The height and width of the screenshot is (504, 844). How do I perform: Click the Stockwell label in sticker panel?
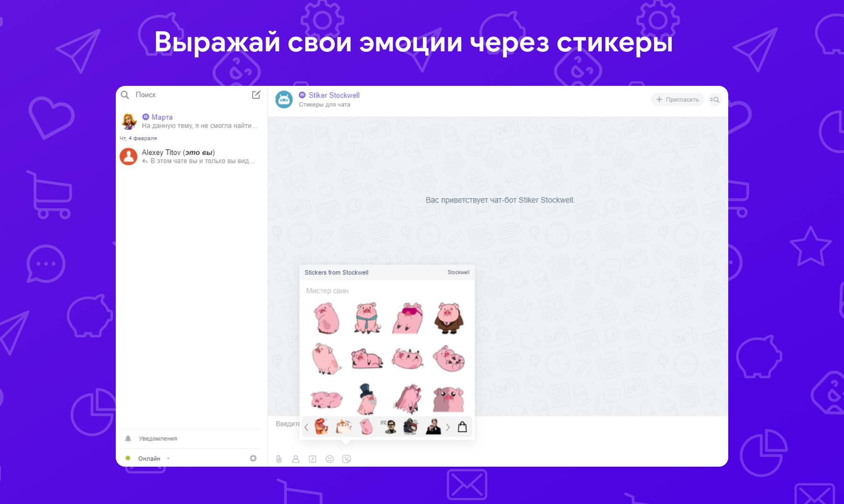coord(458,272)
